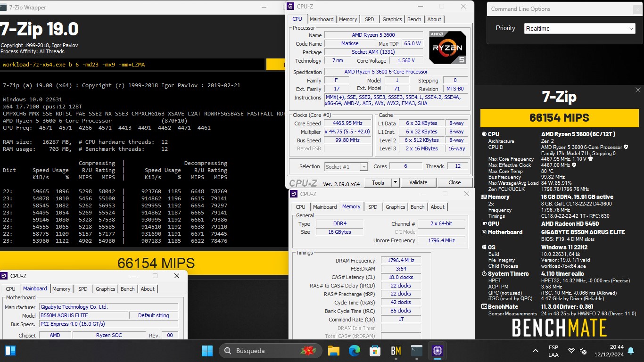
Task: Select Bench tab in CPU-Z Mainboard window
Action: pyautogui.click(x=128, y=289)
